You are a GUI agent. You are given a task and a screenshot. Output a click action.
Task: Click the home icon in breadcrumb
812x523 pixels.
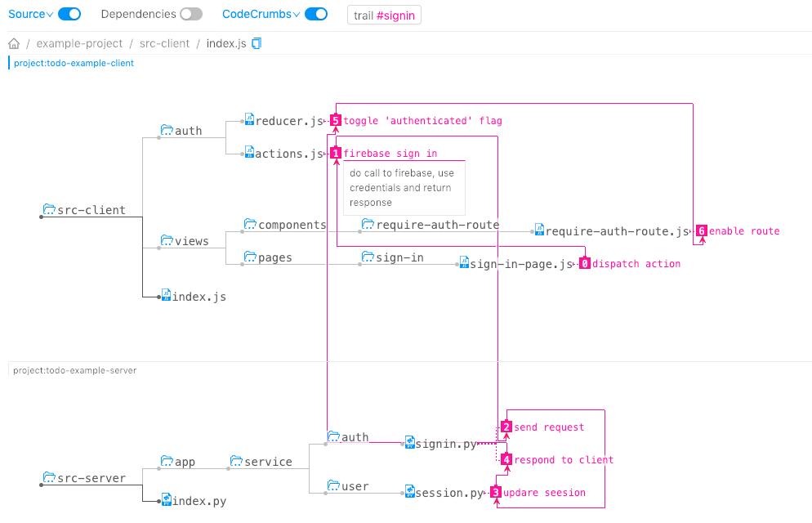pyautogui.click(x=14, y=43)
